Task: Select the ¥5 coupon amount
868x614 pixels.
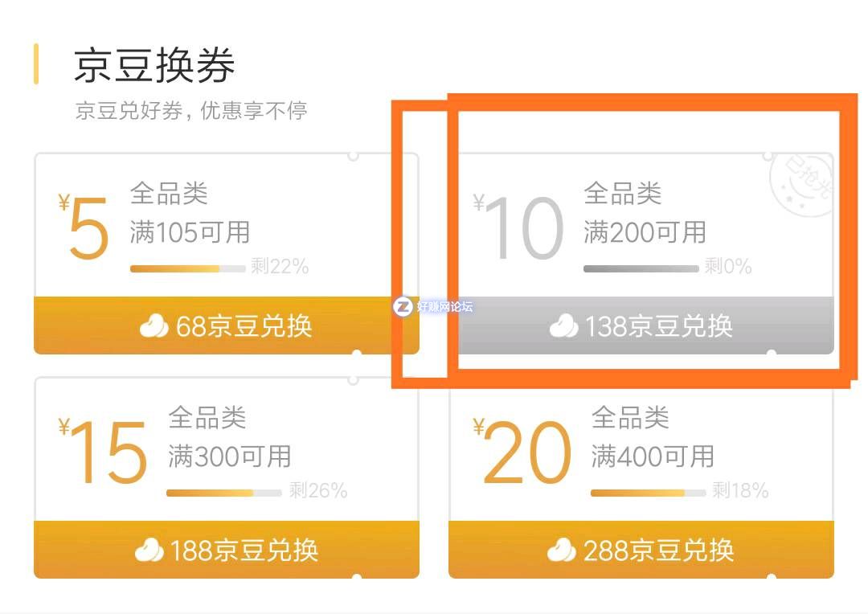Action: (x=84, y=226)
